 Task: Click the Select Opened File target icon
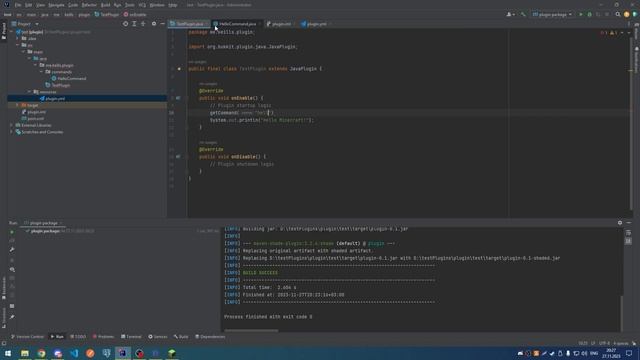point(125,24)
